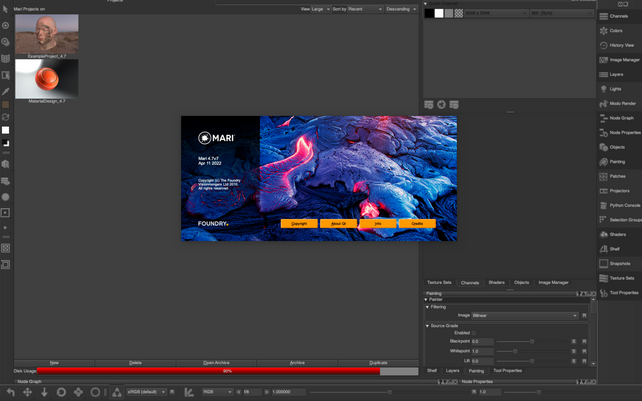Click the Credits button on splash
Viewport: 642px width, 401px height.
pyautogui.click(x=417, y=224)
